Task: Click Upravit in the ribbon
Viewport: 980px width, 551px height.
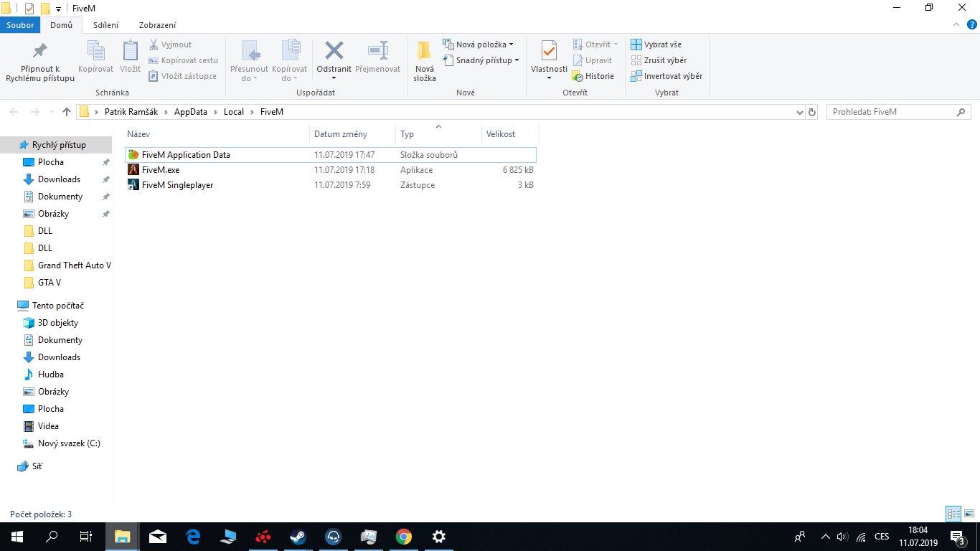Action: click(593, 60)
